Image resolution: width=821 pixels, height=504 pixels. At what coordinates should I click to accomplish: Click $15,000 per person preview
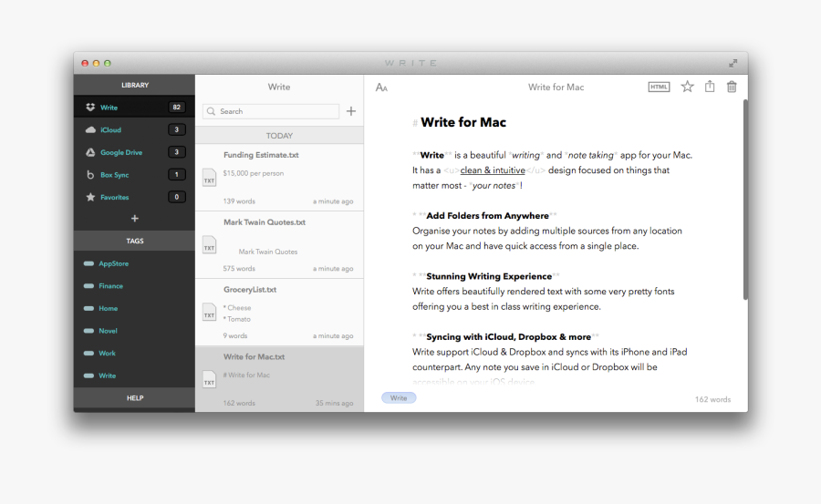click(254, 173)
